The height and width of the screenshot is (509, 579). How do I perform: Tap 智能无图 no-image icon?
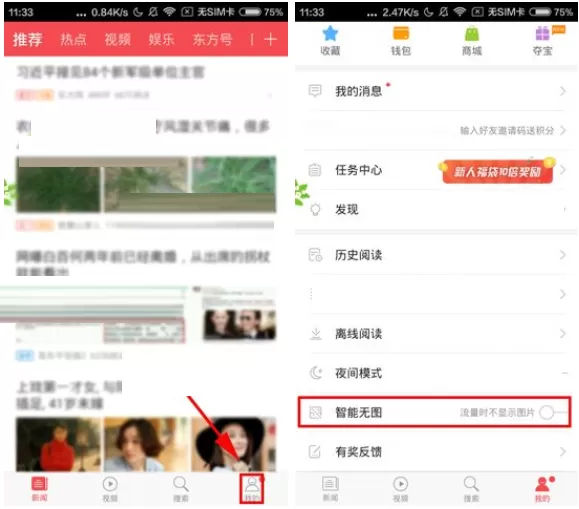[315, 412]
